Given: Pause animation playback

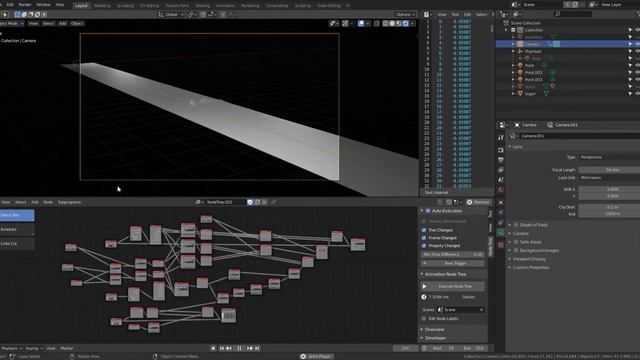Looking at the screenshot, I should (239, 348).
